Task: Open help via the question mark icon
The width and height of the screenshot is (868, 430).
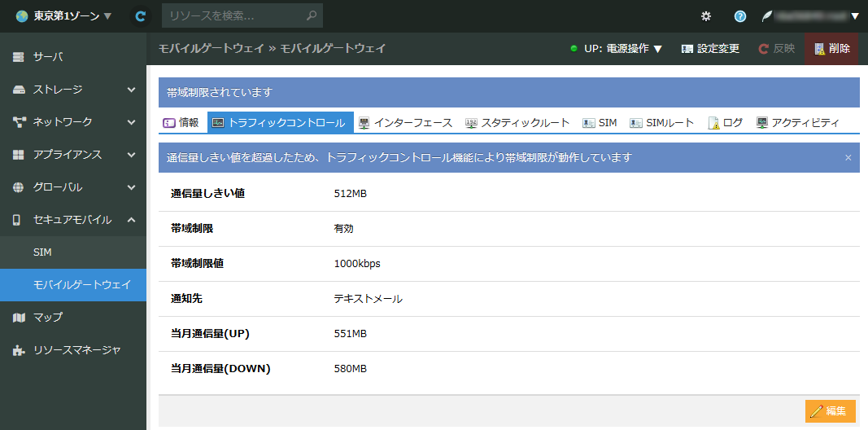Action: tap(740, 16)
